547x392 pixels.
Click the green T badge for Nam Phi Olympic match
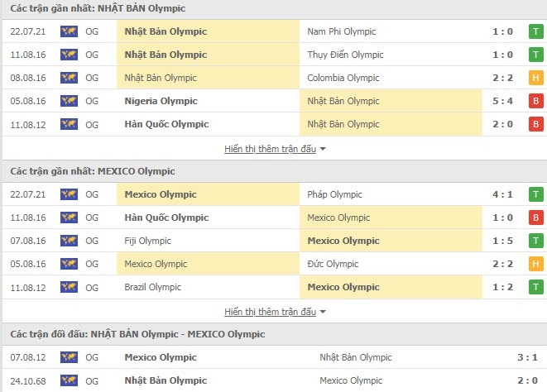[536, 31]
